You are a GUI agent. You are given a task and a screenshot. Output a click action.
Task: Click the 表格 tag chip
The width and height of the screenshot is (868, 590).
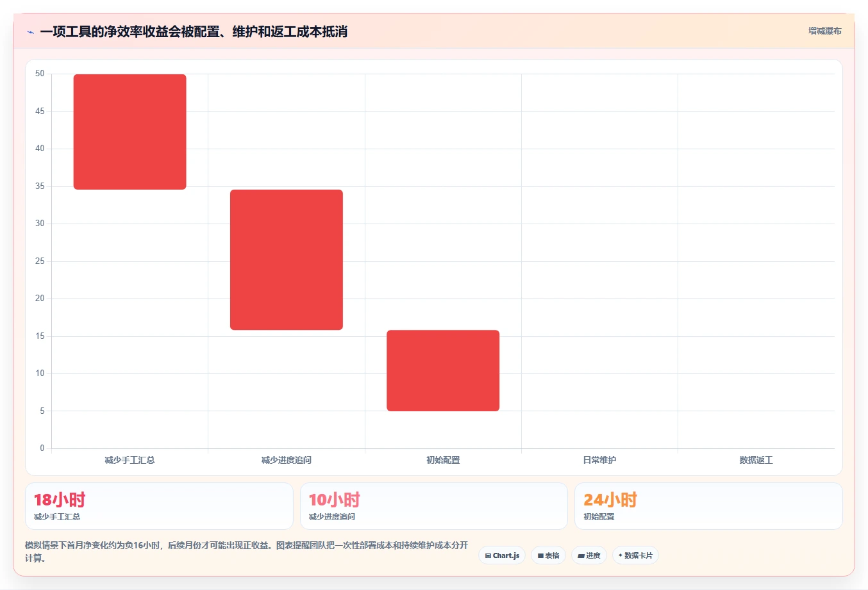click(548, 555)
